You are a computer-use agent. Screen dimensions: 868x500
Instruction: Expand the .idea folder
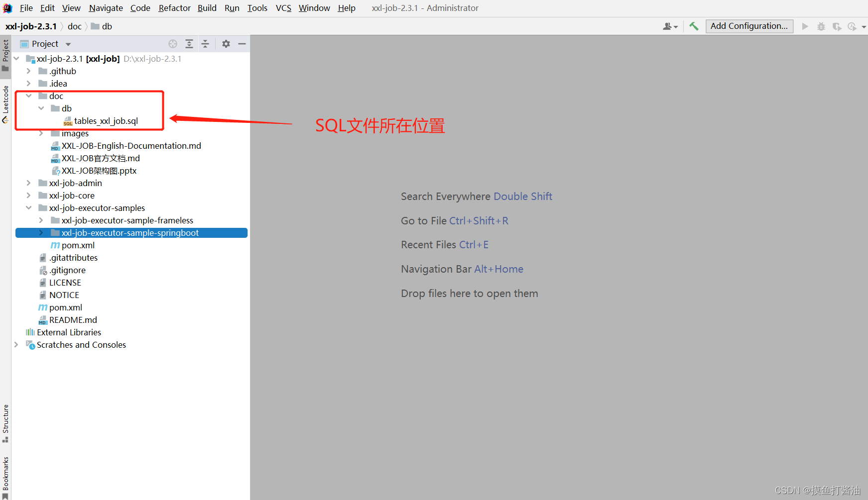point(29,84)
